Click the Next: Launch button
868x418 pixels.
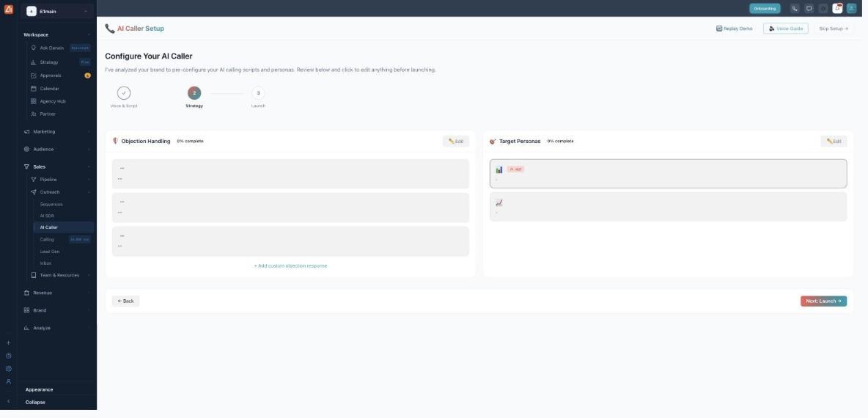point(823,301)
